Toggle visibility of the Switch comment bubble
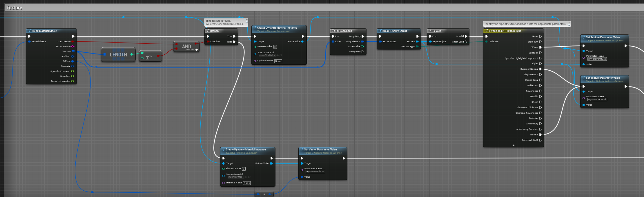 pyautogui.click(x=569, y=25)
